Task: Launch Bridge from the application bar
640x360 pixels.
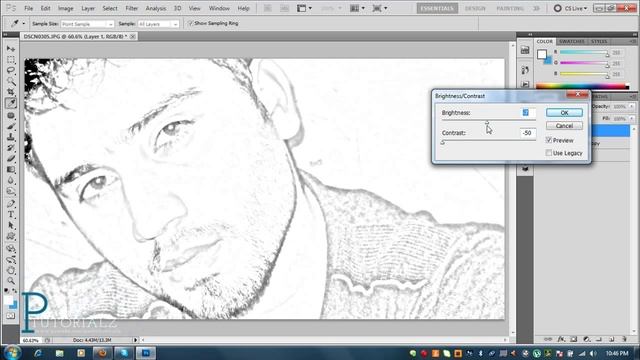Action: coord(267,8)
